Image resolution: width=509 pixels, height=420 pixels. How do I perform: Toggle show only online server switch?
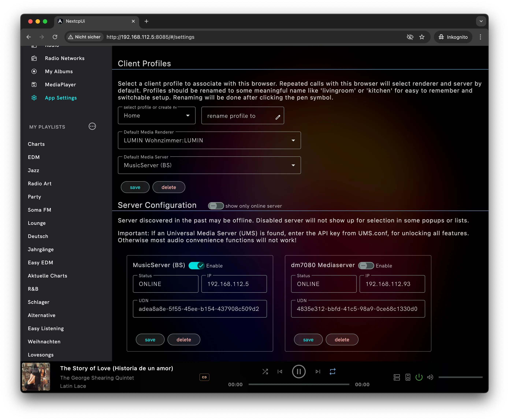coord(216,206)
